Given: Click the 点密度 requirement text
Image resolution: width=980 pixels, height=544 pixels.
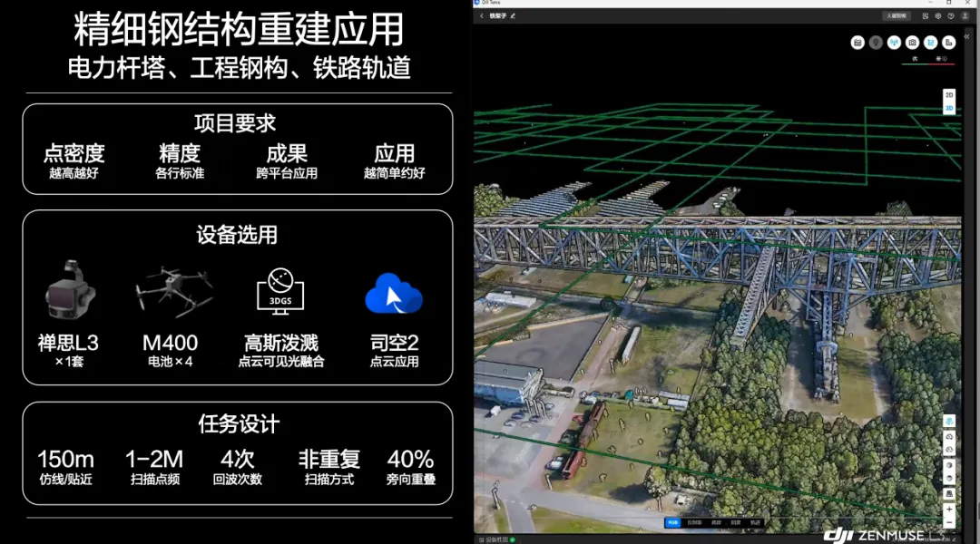Looking at the screenshot, I should (x=73, y=153).
